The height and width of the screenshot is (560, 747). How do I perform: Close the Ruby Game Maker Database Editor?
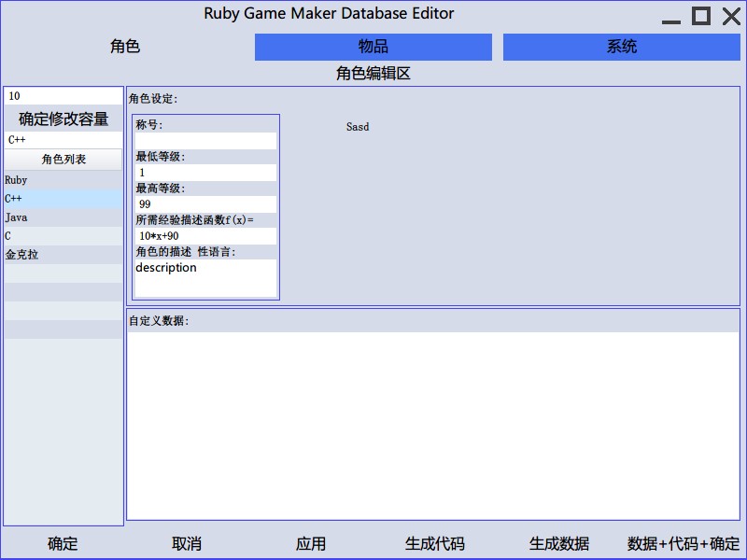coord(731,16)
